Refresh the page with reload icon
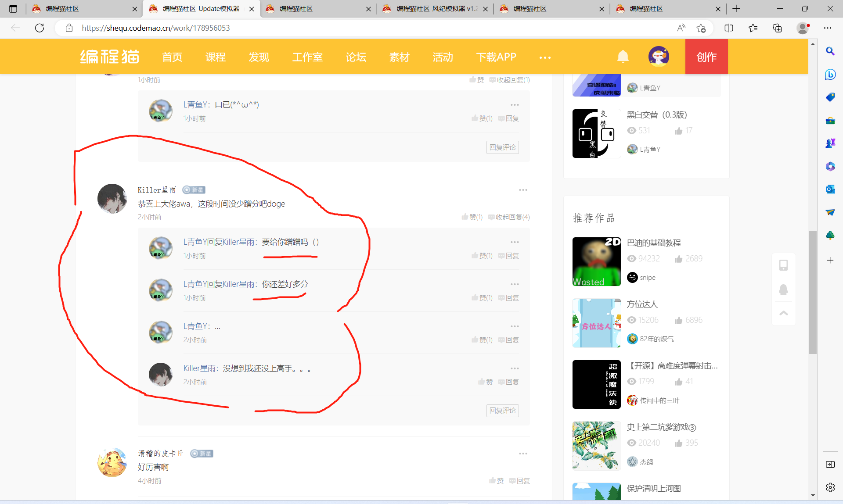 [x=40, y=28]
